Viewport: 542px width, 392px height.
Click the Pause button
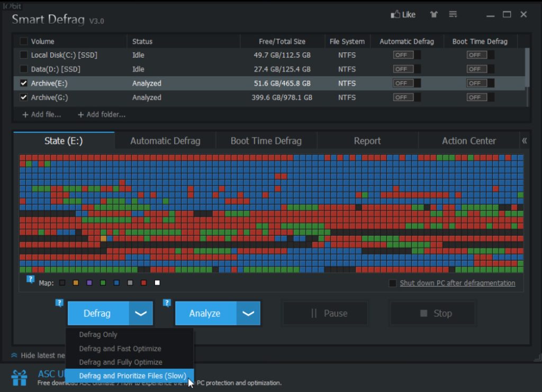[325, 313]
